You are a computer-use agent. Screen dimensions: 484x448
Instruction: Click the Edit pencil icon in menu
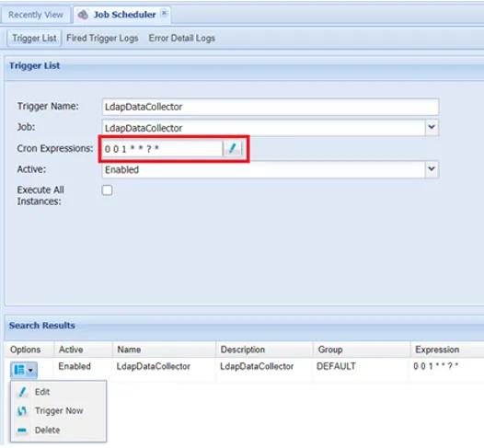22,392
